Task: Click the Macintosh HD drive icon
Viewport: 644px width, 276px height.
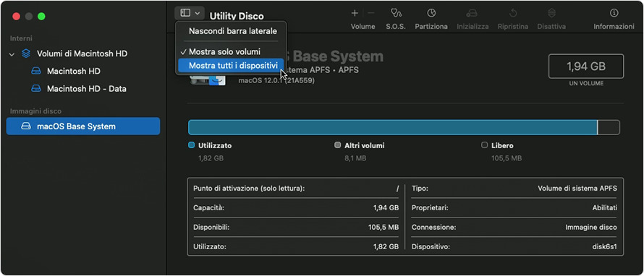Action: pyautogui.click(x=36, y=72)
